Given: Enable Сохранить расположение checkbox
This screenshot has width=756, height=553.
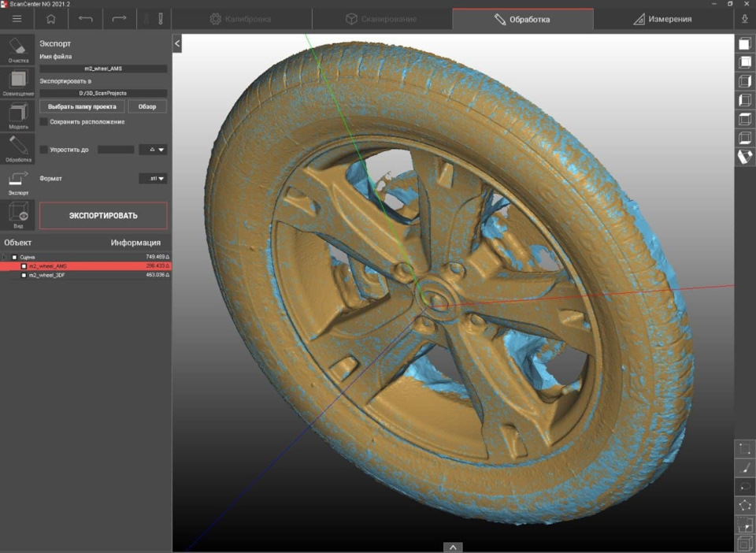Looking at the screenshot, I should (44, 122).
